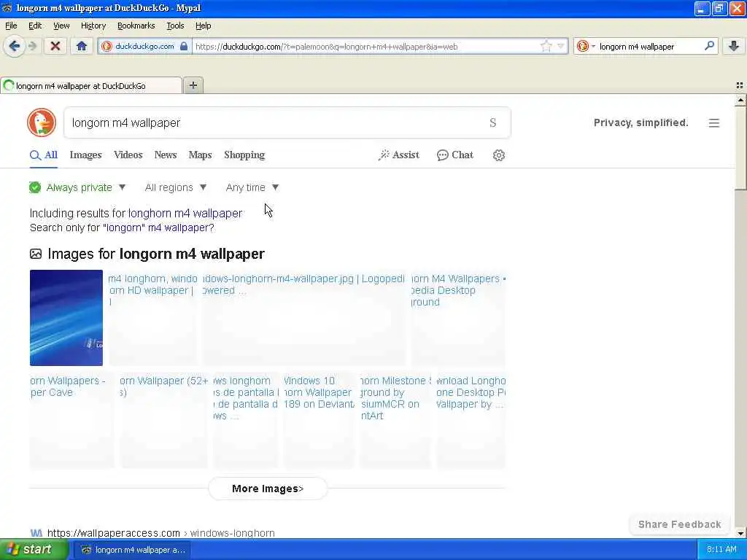The image size is (747, 560).
Task: Switch to the Maps results tab
Action: point(200,155)
